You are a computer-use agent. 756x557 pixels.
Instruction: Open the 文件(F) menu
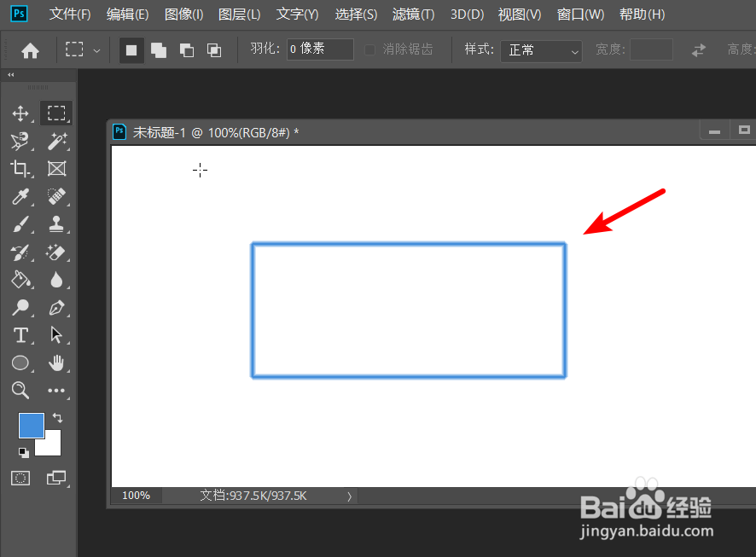pos(69,15)
